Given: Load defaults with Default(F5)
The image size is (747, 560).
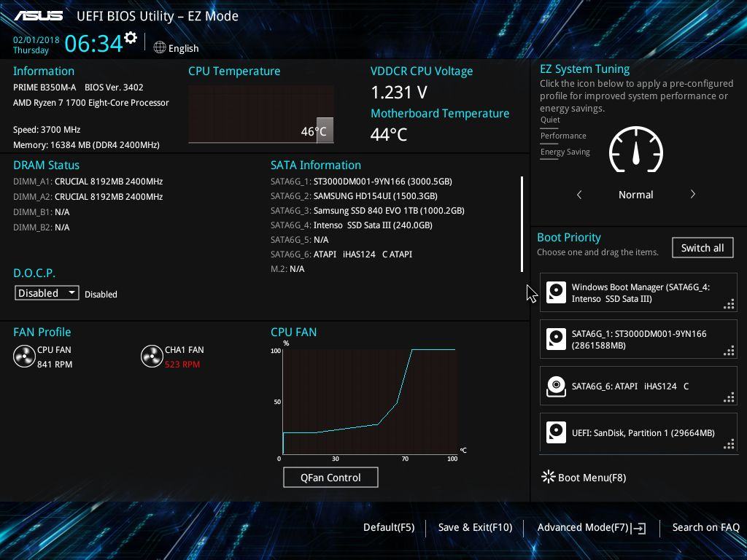Looking at the screenshot, I should point(389,528).
